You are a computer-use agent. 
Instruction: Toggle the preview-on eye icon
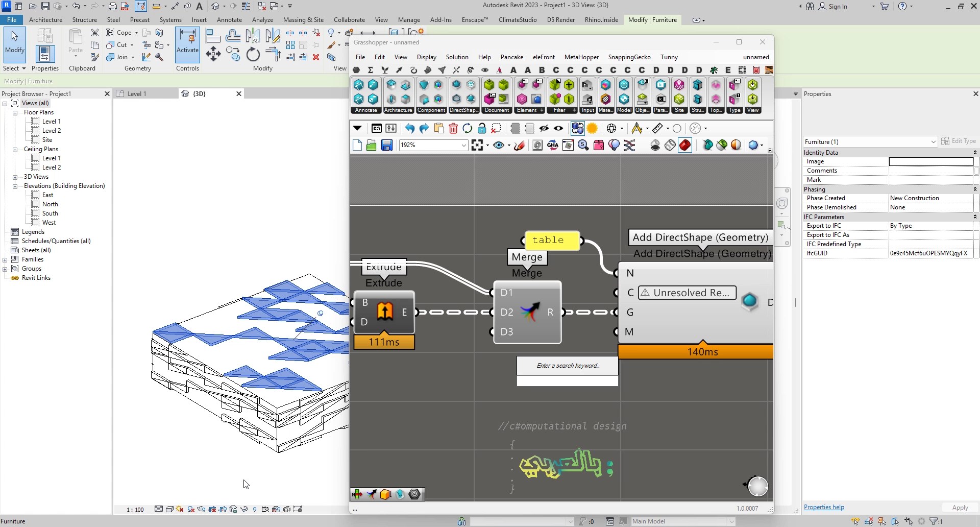pyautogui.click(x=558, y=129)
